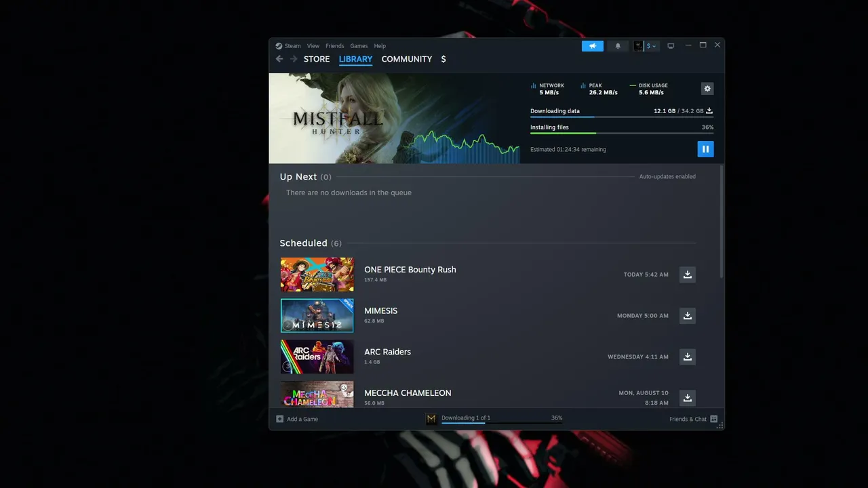The height and width of the screenshot is (488, 868).
Task: Open the MECCHA CHAMELEON game thumbnail
Action: pyautogui.click(x=317, y=394)
